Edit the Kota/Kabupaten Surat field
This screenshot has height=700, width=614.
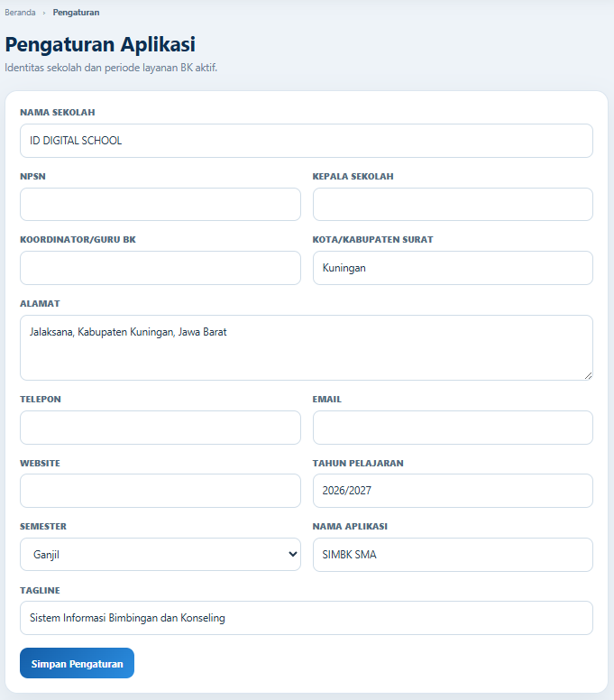click(453, 268)
